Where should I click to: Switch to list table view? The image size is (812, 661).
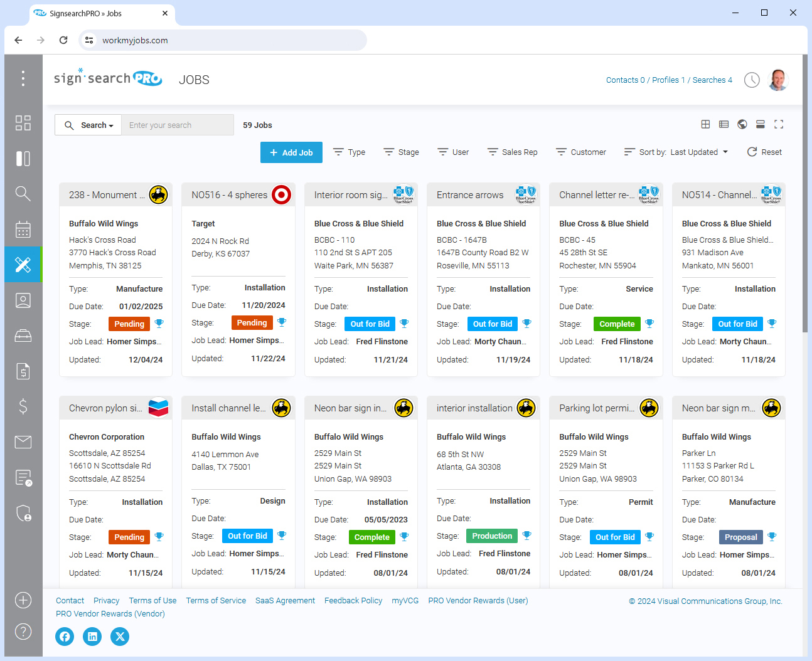[x=724, y=124]
